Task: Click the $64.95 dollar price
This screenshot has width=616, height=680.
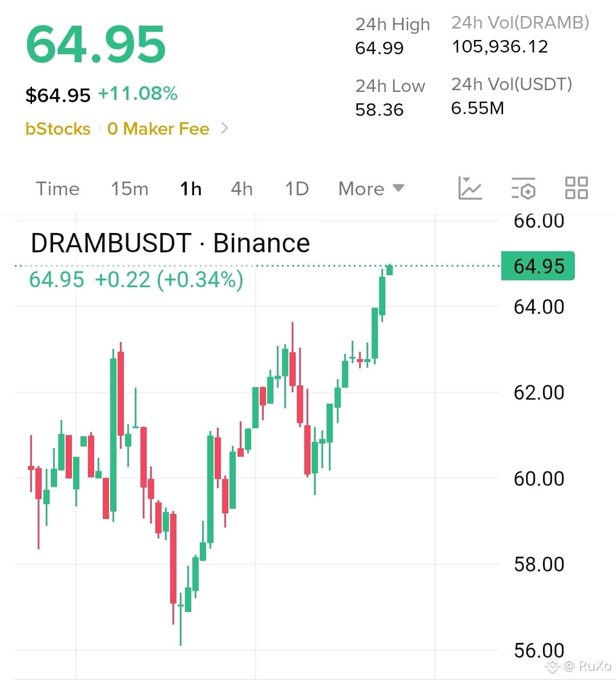Action: point(58,95)
